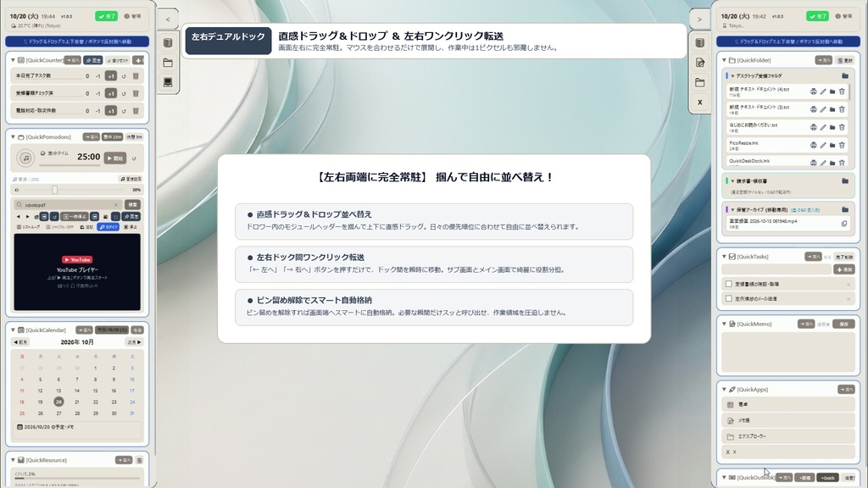Clear the xdwtopdf search with the x
868x488 pixels.
coord(115,205)
